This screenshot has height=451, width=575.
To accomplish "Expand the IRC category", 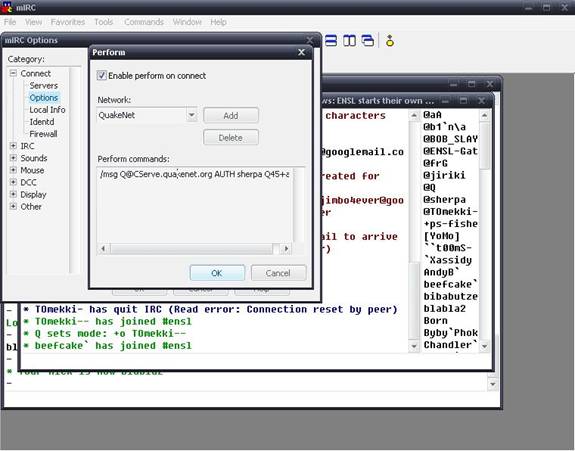I will [13, 146].
